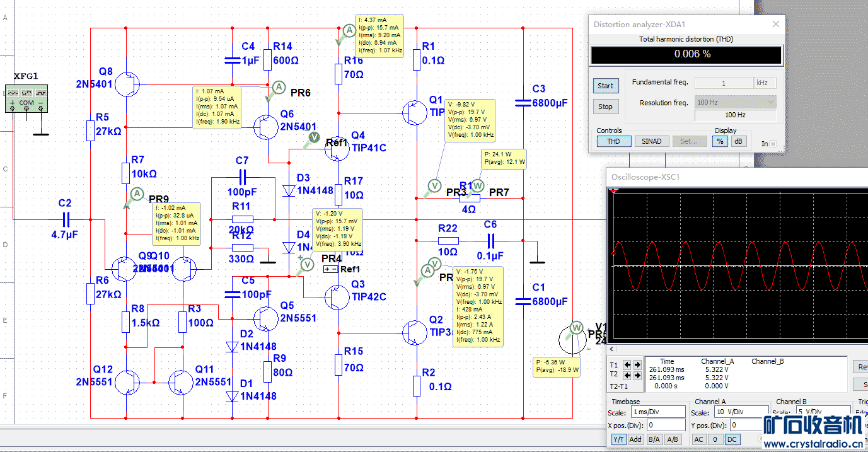Set Channel A coupling to 0
The width and height of the screenshot is (868, 452).
[x=715, y=439]
